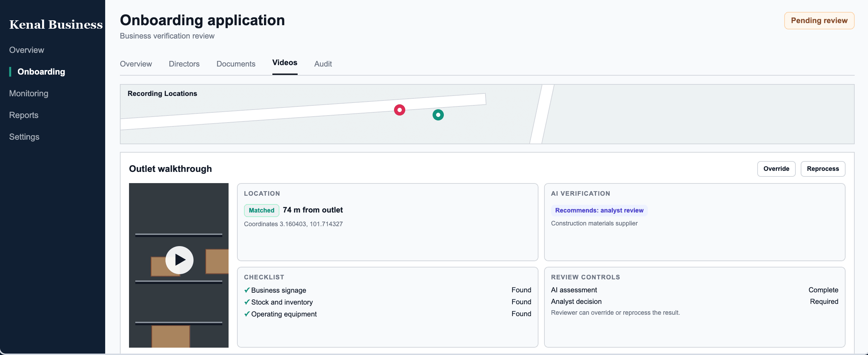
Task: Click the Complete status value
Action: click(x=823, y=290)
